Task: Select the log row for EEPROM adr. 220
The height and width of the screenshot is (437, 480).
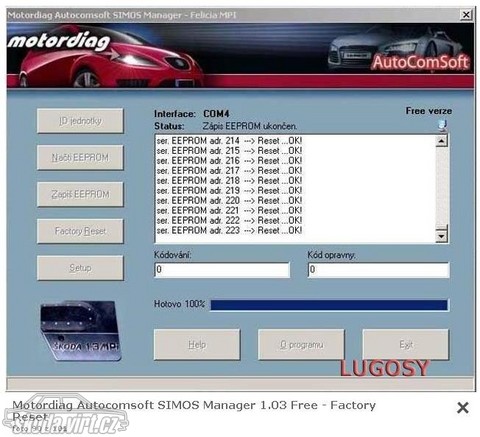Action: [x=229, y=201]
